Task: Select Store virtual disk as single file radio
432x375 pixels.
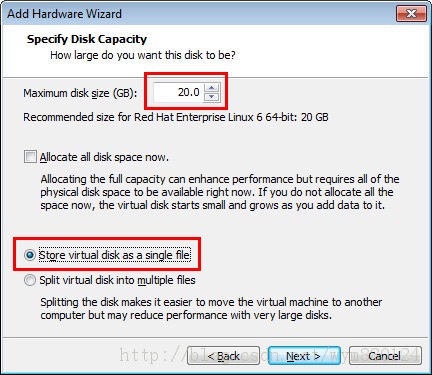Action: pos(30,255)
